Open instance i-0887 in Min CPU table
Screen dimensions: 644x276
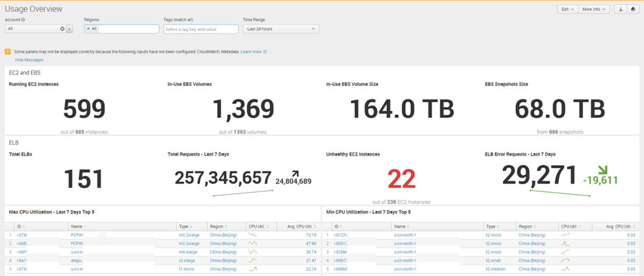click(341, 261)
